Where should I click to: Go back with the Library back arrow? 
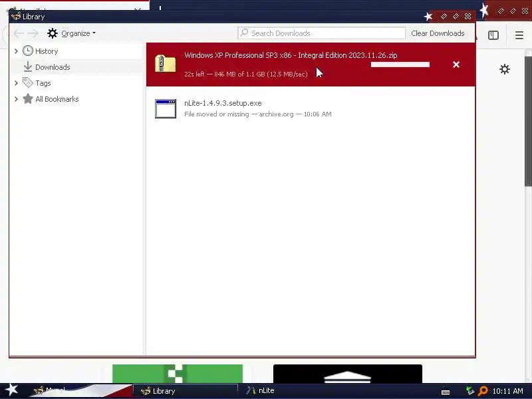point(19,33)
